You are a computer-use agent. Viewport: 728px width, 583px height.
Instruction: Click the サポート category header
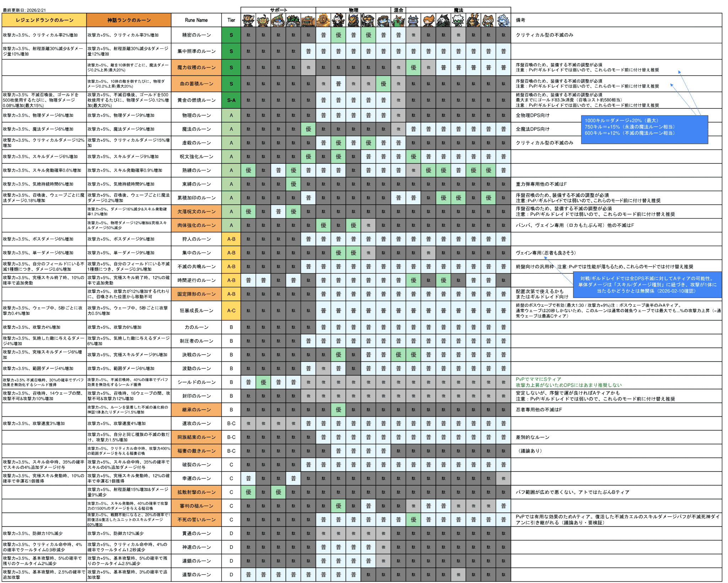pos(278,10)
